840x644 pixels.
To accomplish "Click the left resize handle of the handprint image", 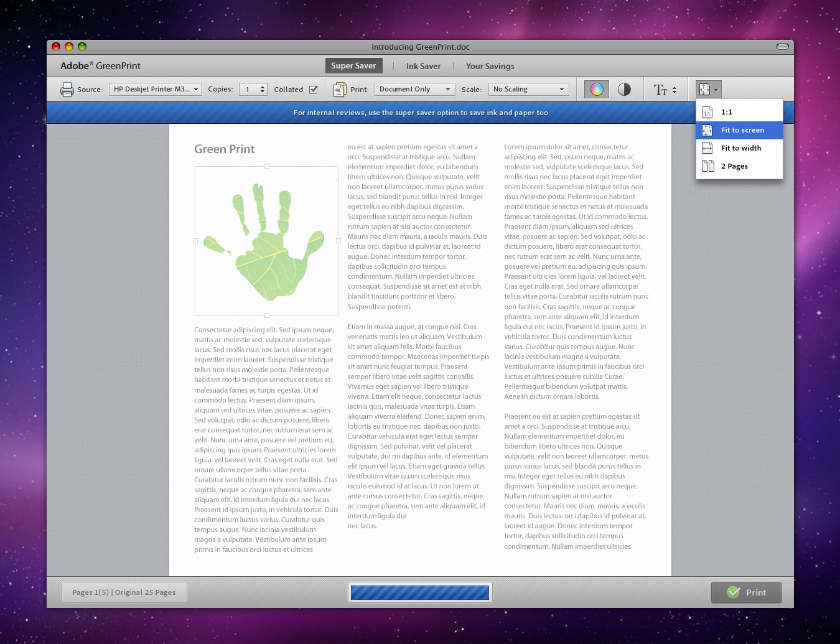I will [x=195, y=240].
